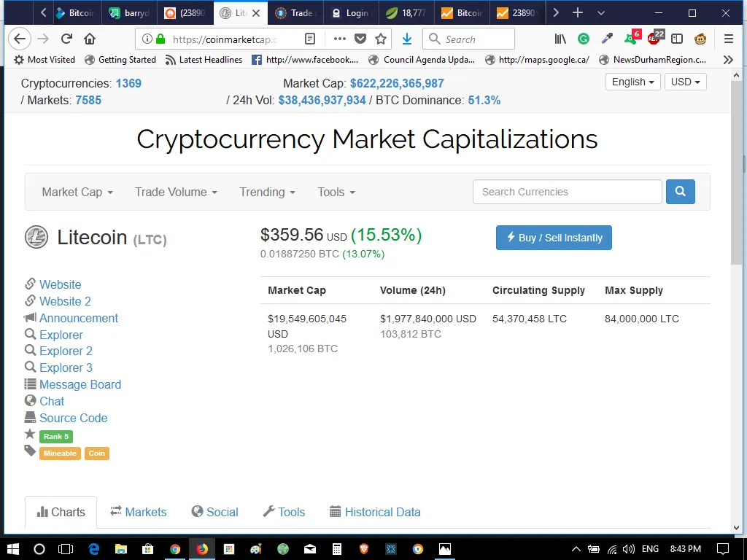Save page to Pocket
Image resolution: width=747 pixels, height=560 pixels.
pos(360,39)
